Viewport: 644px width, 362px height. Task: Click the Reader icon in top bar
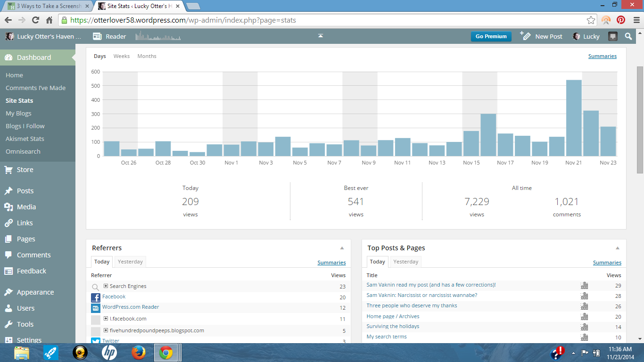pyautogui.click(x=98, y=36)
